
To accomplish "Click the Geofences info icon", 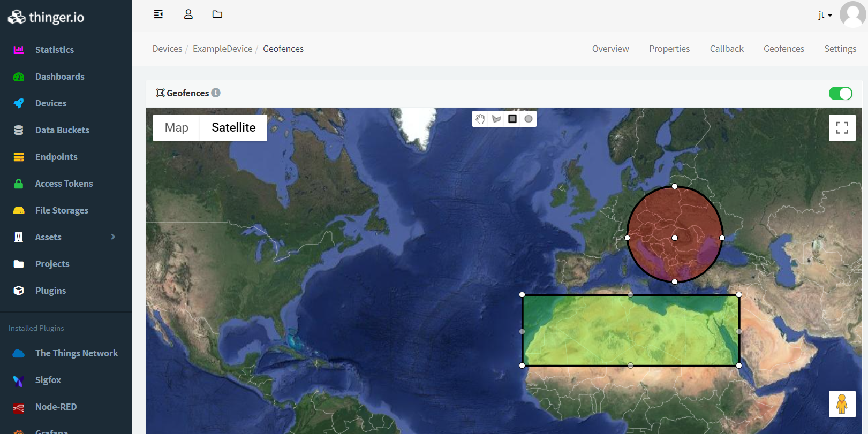I will 216,93.
